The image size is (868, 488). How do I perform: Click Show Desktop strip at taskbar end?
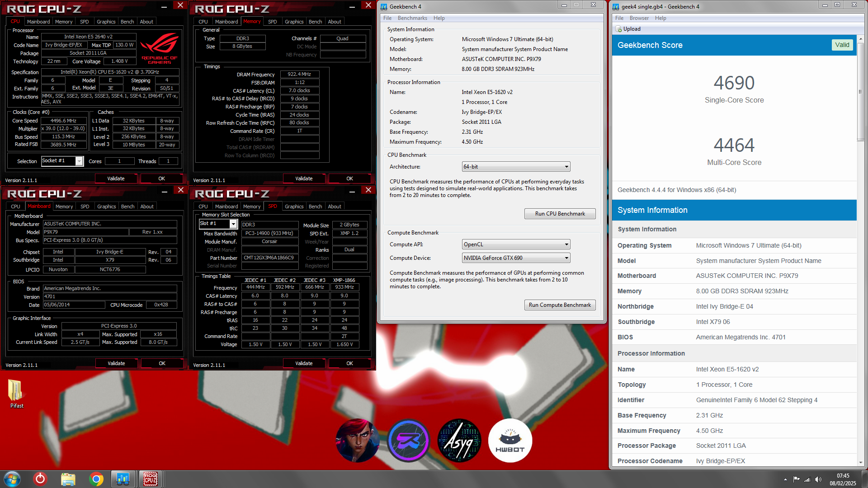pyautogui.click(x=864, y=479)
